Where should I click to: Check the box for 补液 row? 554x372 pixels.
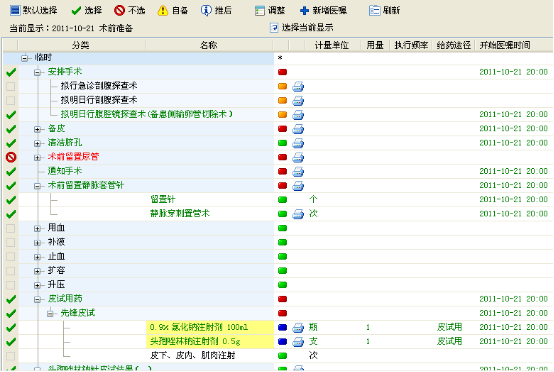(x=11, y=242)
